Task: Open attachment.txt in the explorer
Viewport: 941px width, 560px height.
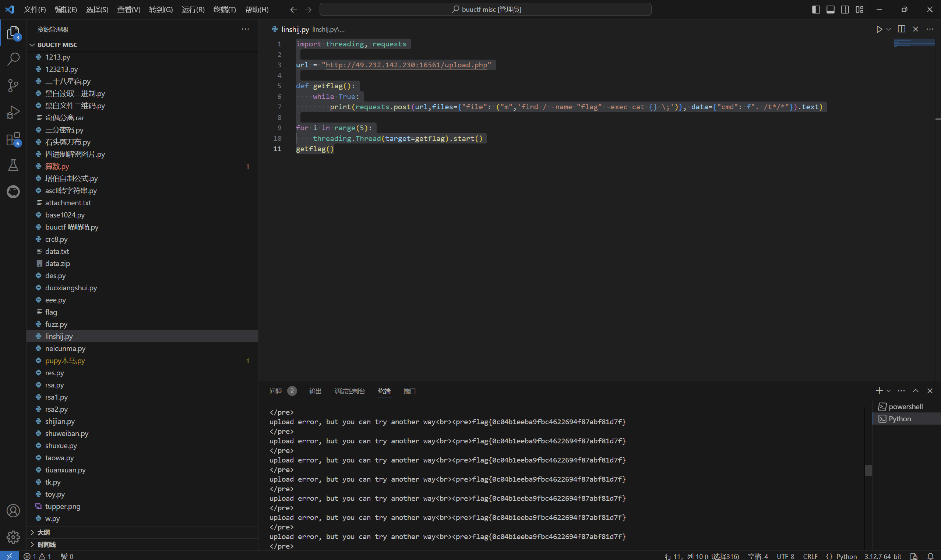Action: (142, 203)
